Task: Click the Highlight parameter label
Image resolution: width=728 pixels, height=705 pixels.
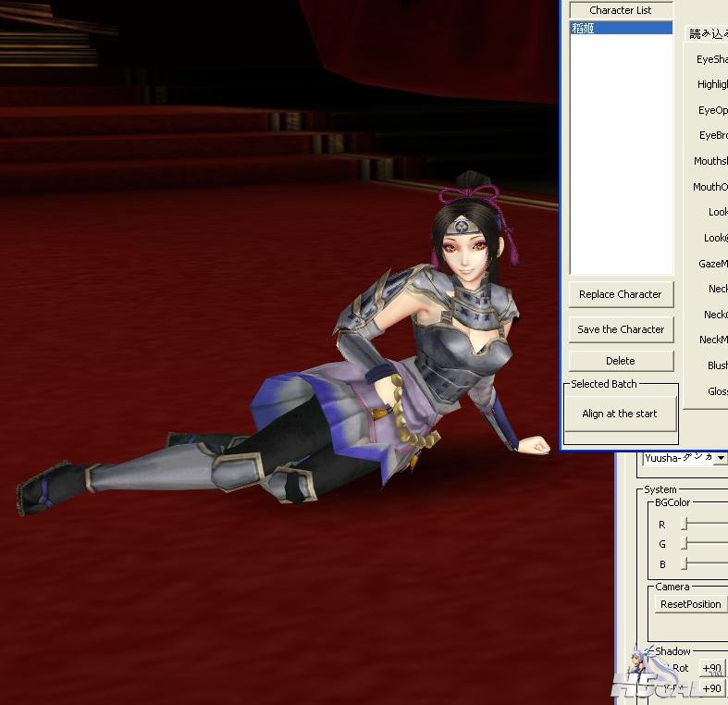Action: coord(712,84)
